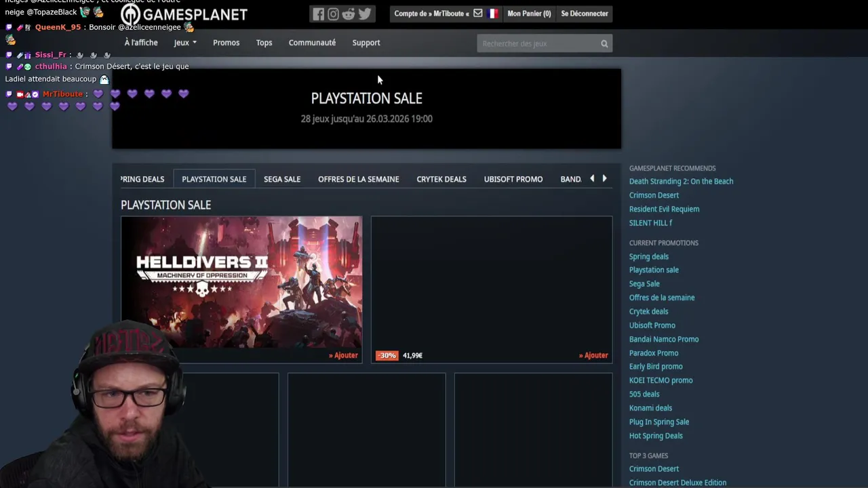Open the KOEI TECMO promo link
868x488 pixels.
[x=660, y=380]
